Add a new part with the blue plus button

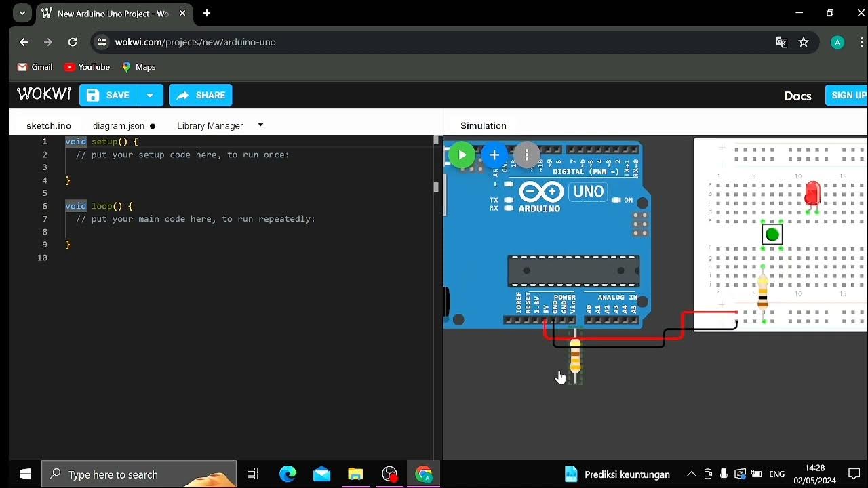494,155
